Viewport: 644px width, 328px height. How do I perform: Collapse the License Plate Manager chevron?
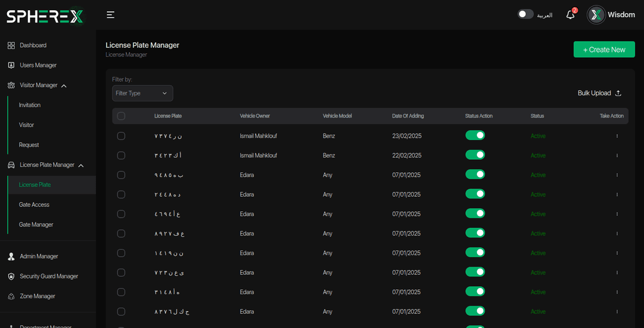(x=81, y=165)
